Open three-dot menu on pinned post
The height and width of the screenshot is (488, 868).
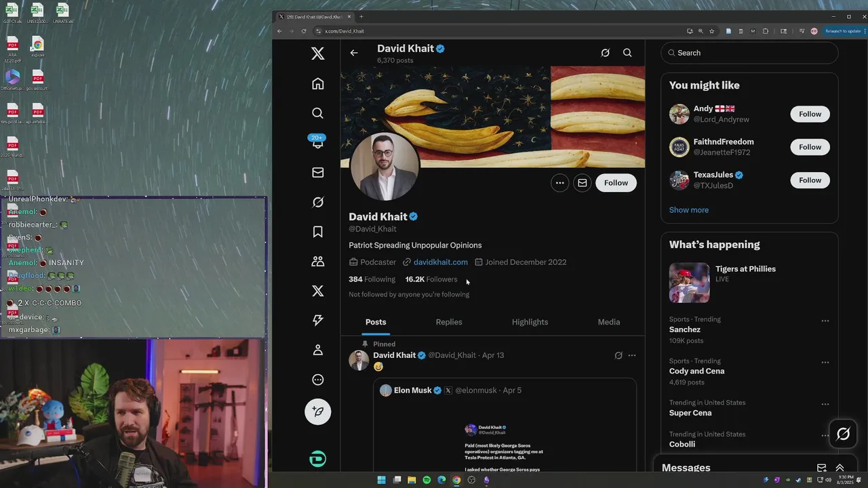click(632, 355)
